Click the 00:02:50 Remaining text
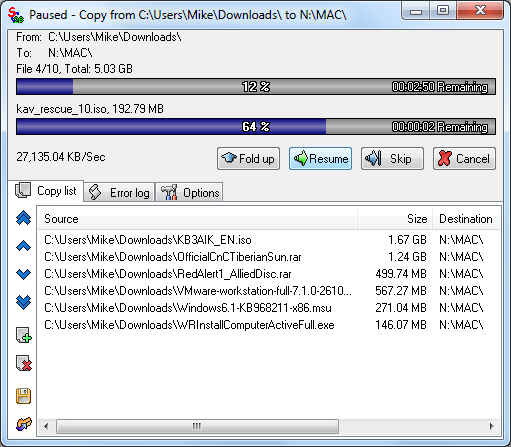The width and height of the screenshot is (511, 447). click(x=440, y=87)
